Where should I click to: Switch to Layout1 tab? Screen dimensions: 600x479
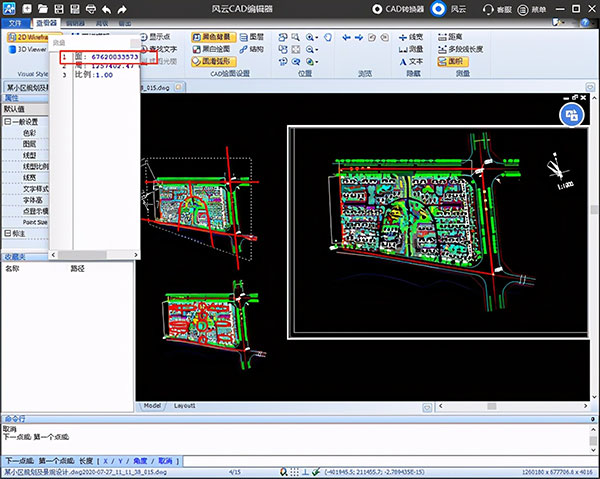pos(184,406)
